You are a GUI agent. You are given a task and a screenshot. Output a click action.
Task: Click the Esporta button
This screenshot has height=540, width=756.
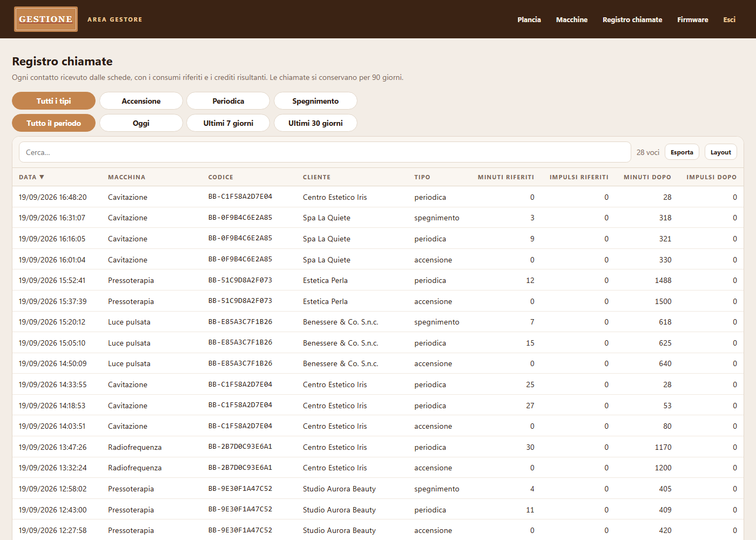click(x=682, y=152)
